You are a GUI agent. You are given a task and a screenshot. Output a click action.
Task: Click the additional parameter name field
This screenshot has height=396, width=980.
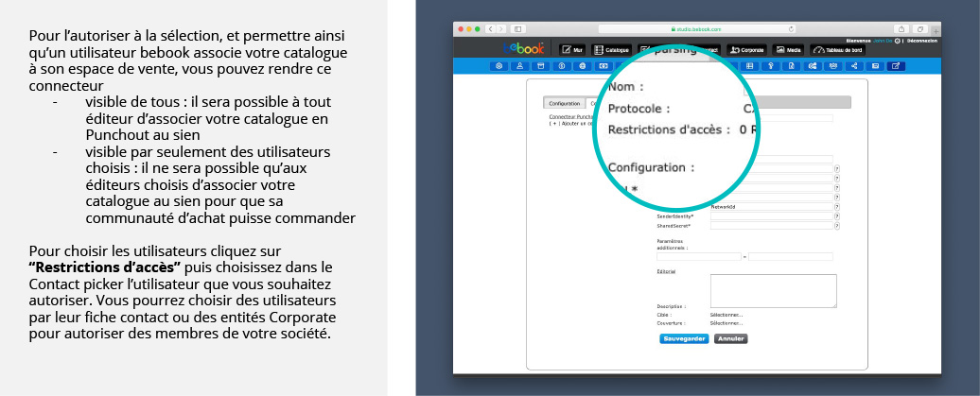pos(699,257)
